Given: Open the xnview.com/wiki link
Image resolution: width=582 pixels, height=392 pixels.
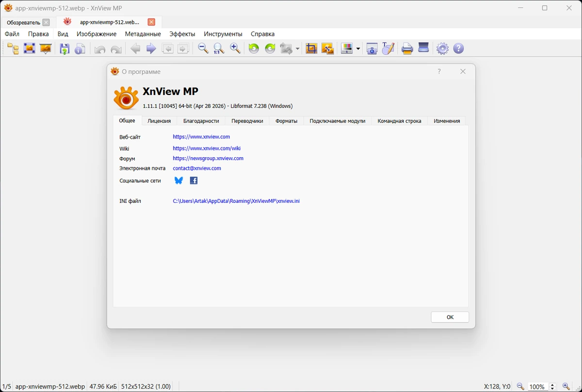Looking at the screenshot, I should tap(207, 148).
